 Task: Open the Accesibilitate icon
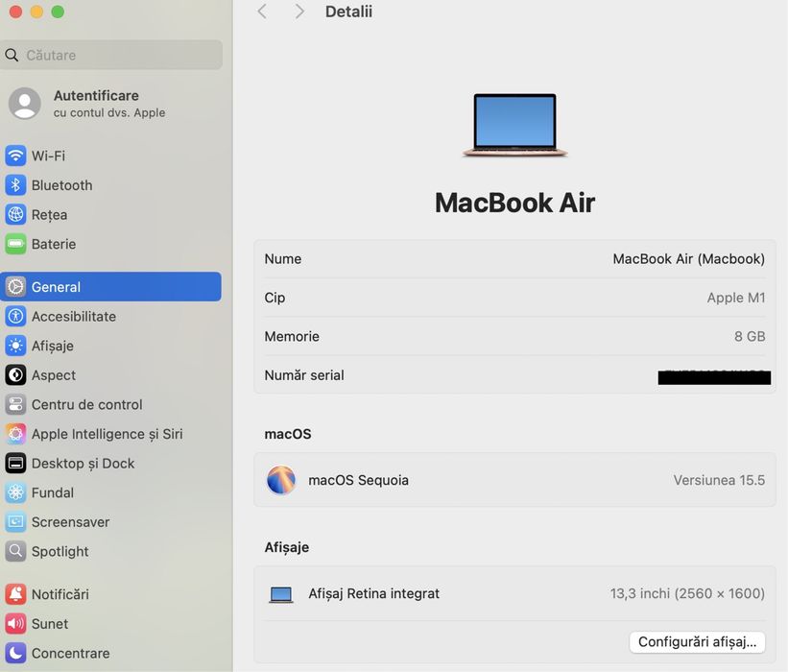15,316
